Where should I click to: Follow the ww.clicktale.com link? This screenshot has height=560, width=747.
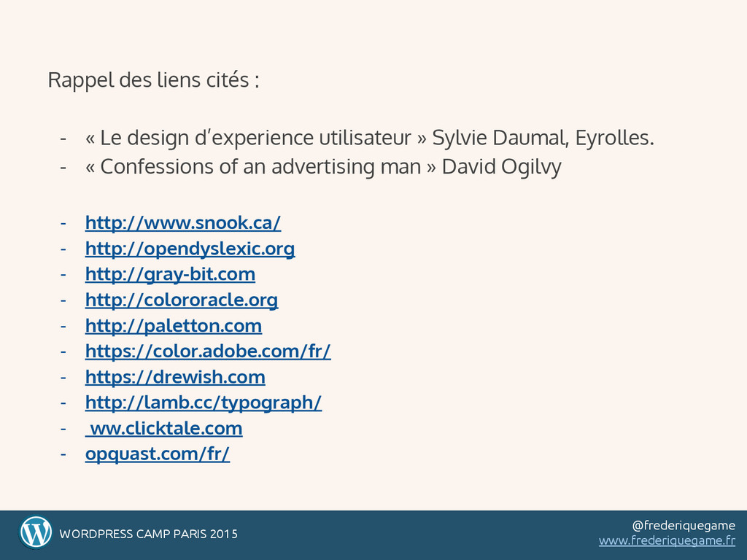[x=164, y=428]
